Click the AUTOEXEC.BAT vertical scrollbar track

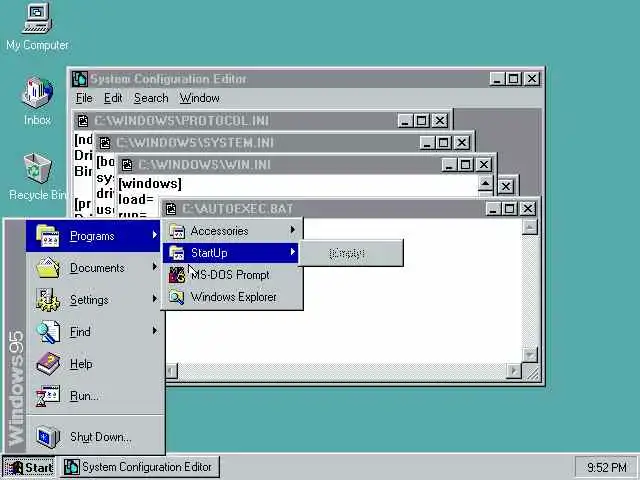530,291
